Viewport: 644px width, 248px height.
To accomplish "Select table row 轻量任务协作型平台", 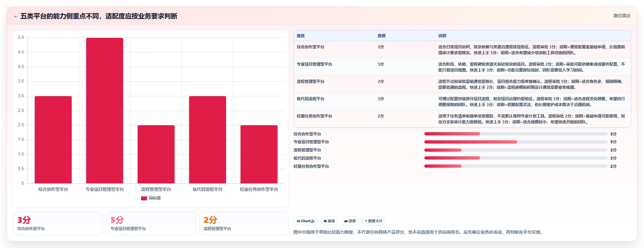I will pyautogui.click(x=462, y=119).
